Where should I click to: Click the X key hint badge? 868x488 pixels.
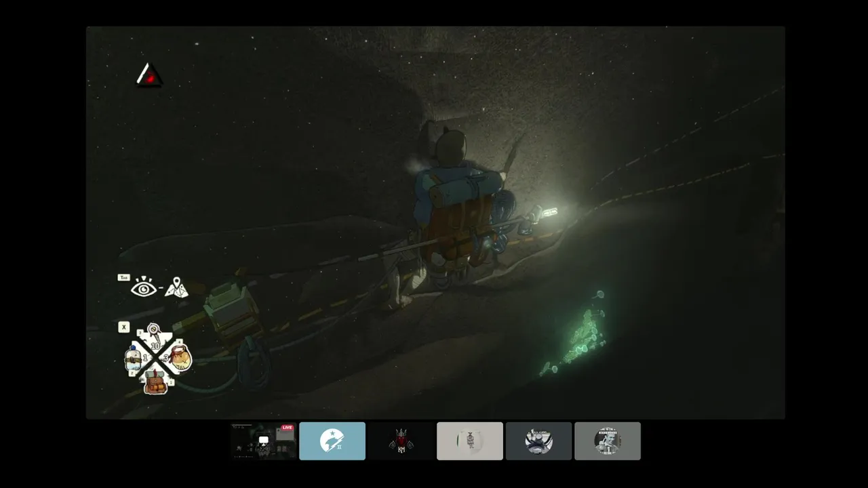click(123, 327)
